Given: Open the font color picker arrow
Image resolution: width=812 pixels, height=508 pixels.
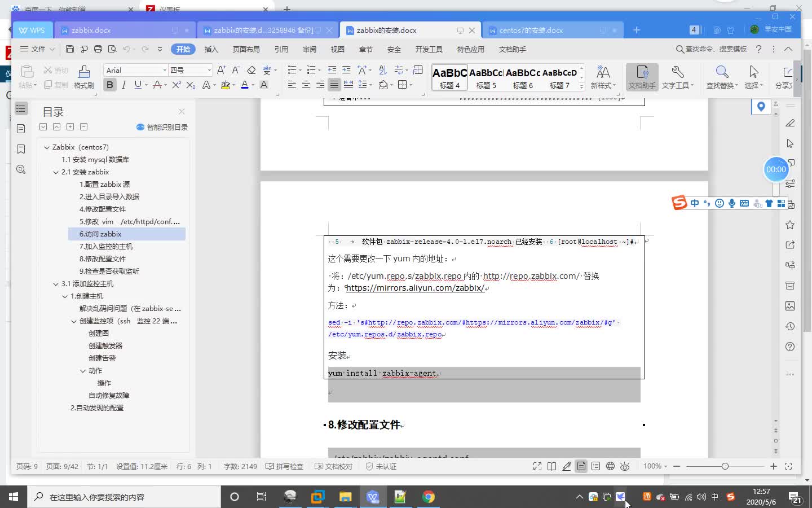Looking at the screenshot, I should tap(253, 85).
